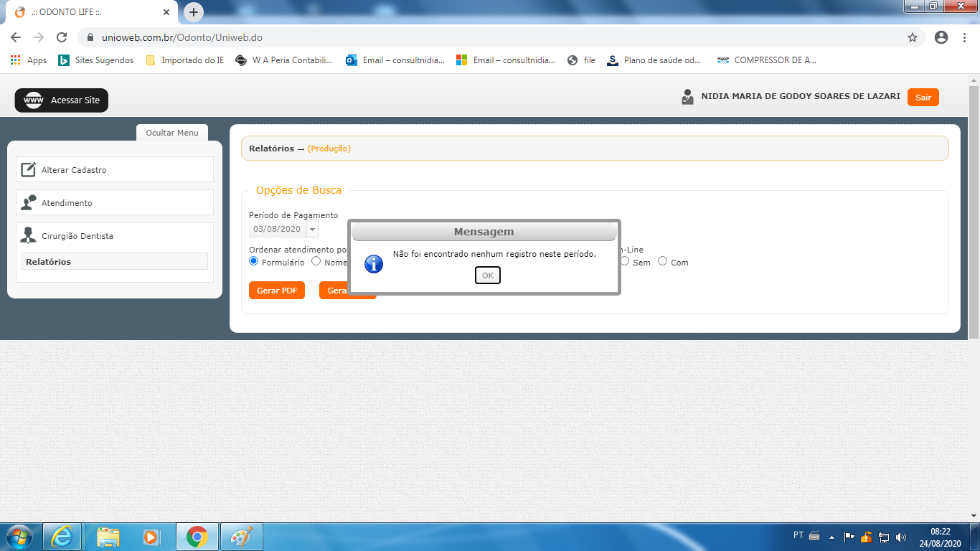The width and height of the screenshot is (980, 551).
Task: Open the Microsoft Email – consultnidia bookmark
Action: [506, 60]
